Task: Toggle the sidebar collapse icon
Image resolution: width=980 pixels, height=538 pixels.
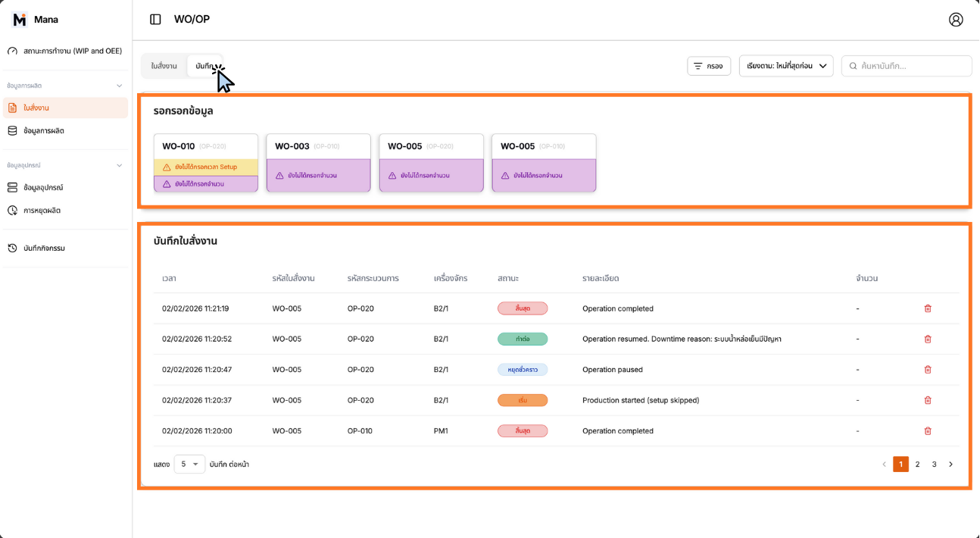Action: [155, 20]
